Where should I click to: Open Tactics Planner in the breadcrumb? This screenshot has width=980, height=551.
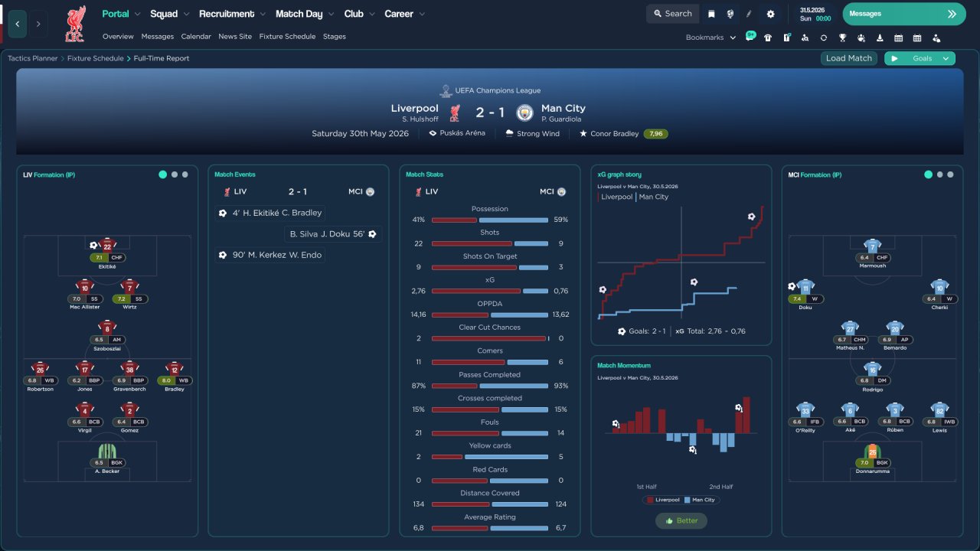click(32, 58)
